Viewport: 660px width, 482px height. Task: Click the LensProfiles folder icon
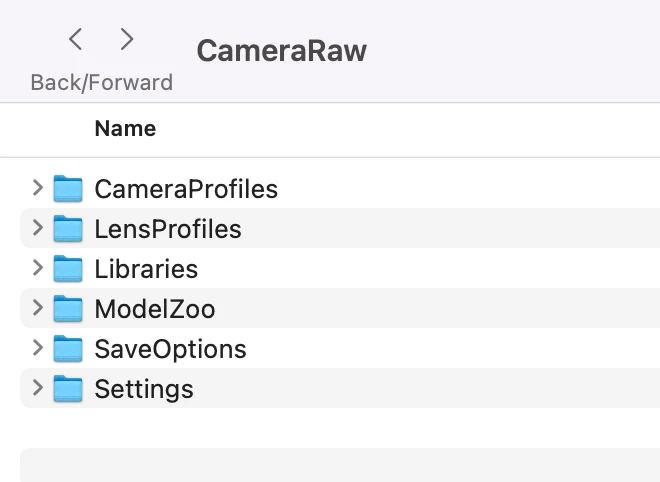point(67,228)
